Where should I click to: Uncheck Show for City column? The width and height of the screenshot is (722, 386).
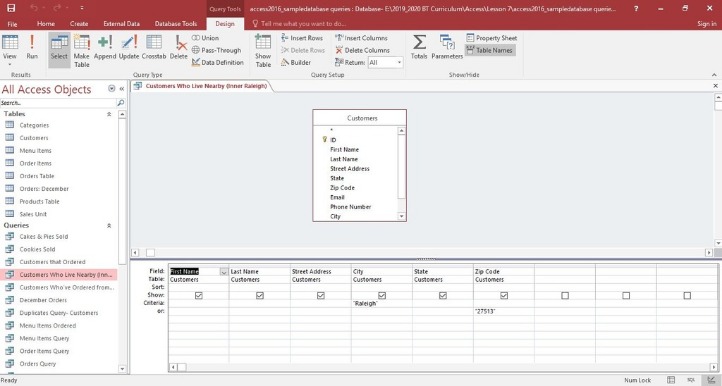(x=382, y=295)
